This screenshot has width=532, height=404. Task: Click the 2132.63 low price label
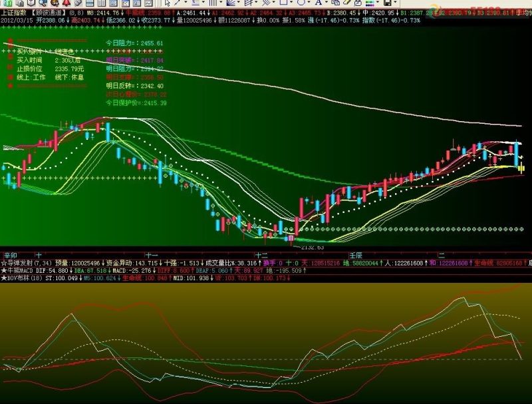pos(312,248)
